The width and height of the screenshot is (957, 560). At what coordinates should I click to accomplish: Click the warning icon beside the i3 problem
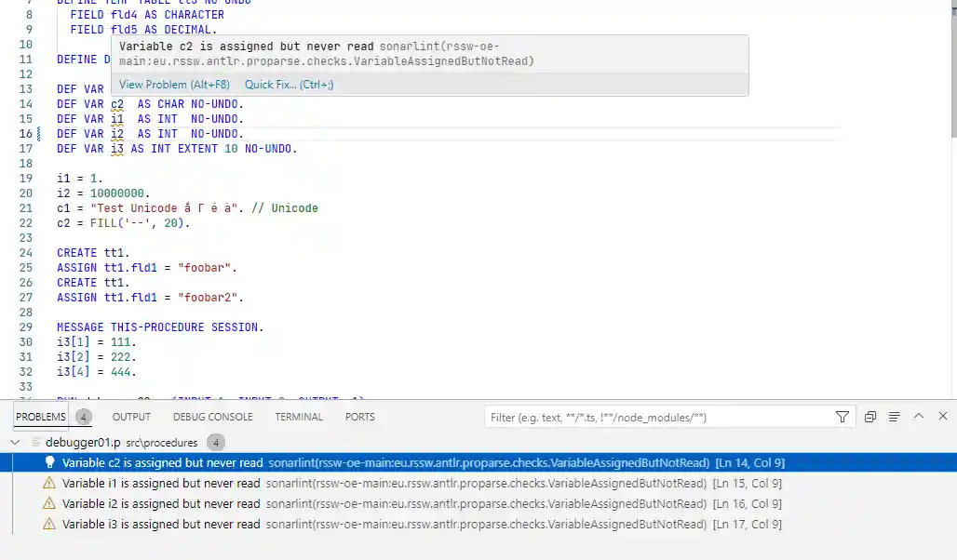(49, 525)
